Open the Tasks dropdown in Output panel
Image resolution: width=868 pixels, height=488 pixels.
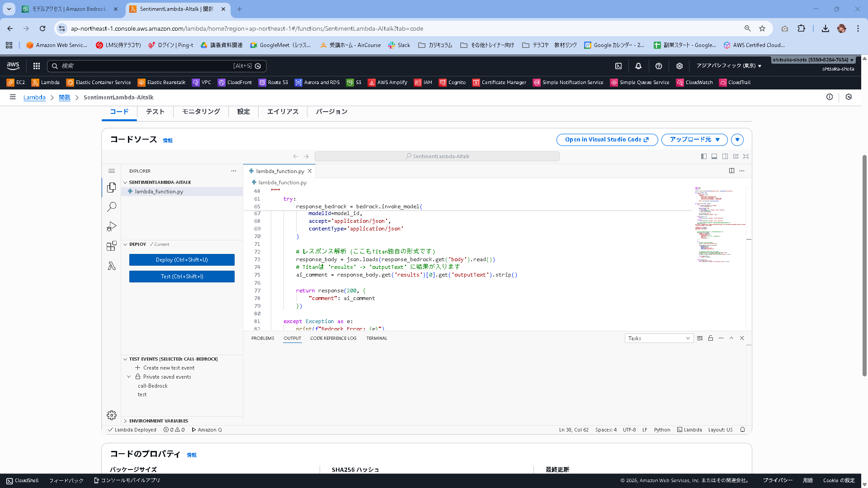[659, 338]
